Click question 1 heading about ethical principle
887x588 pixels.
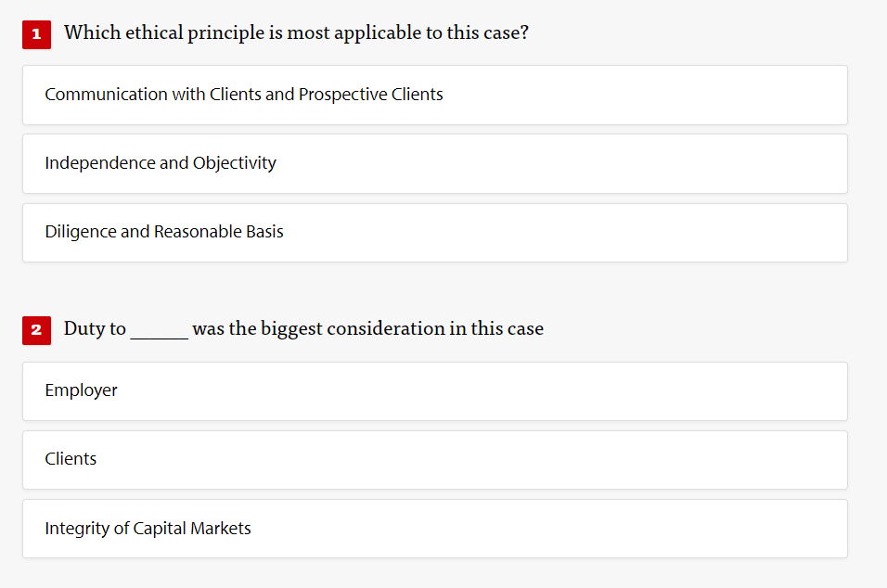pyautogui.click(x=297, y=32)
